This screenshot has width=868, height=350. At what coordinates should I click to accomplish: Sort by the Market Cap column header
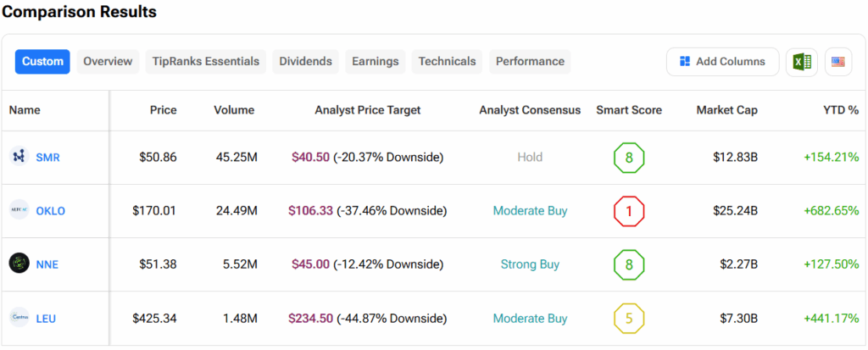click(726, 110)
